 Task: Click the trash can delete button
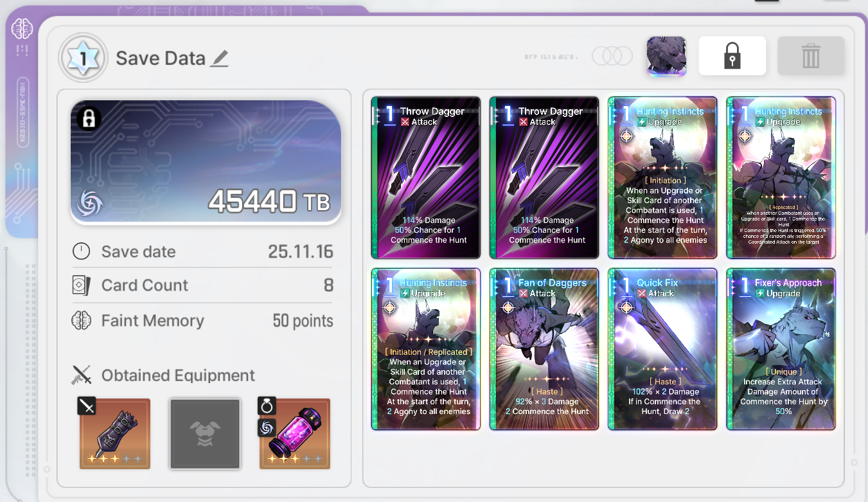click(x=811, y=56)
